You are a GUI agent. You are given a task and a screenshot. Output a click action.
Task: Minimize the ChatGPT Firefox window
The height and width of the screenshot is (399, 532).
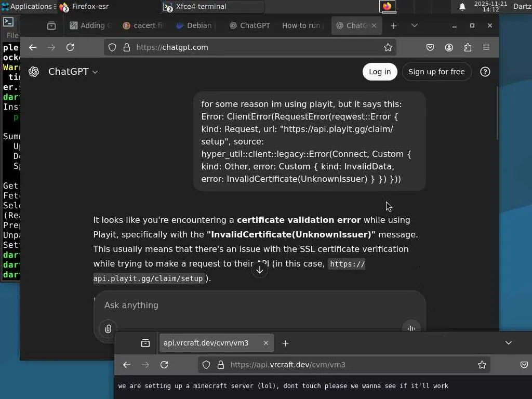[x=454, y=26]
